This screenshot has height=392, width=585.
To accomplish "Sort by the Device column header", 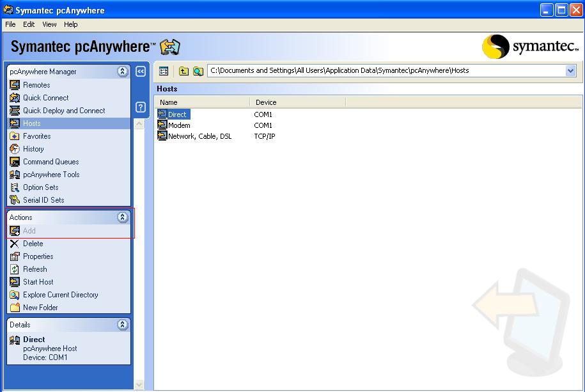I will point(298,102).
